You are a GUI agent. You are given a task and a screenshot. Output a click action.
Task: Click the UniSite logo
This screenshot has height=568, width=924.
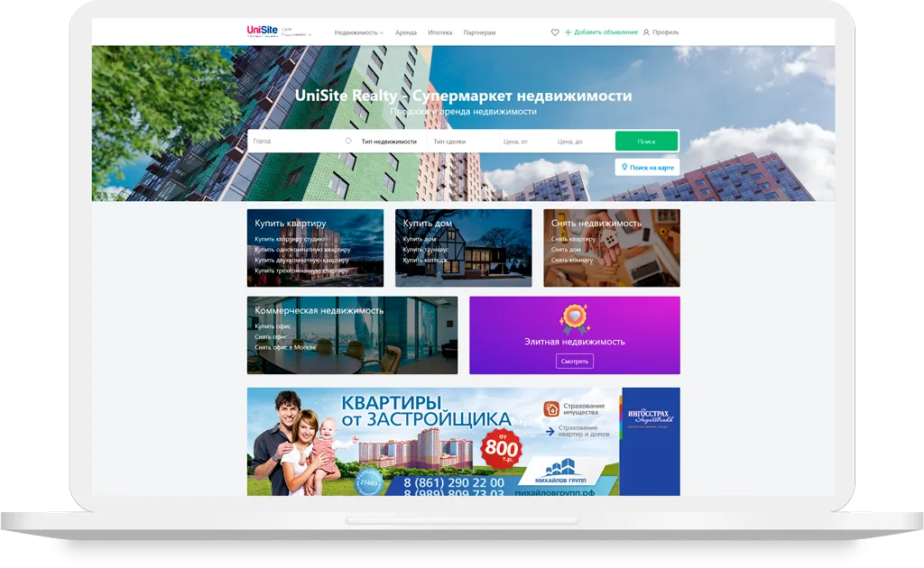point(263,31)
